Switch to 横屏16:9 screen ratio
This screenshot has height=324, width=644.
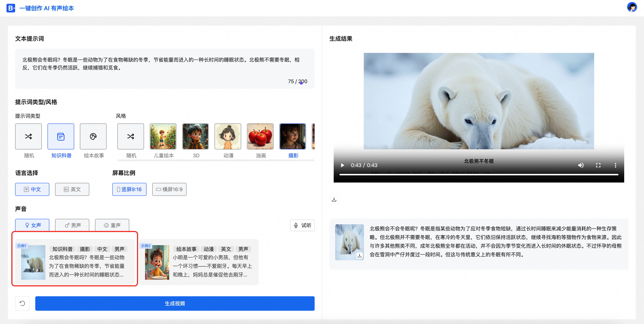coord(169,189)
